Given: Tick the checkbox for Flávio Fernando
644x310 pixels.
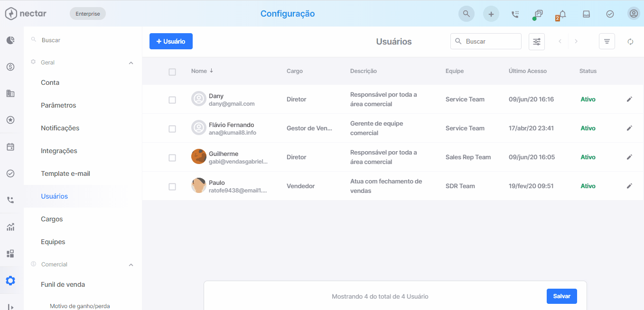Looking at the screenshot, I should (x=172, y=129).
